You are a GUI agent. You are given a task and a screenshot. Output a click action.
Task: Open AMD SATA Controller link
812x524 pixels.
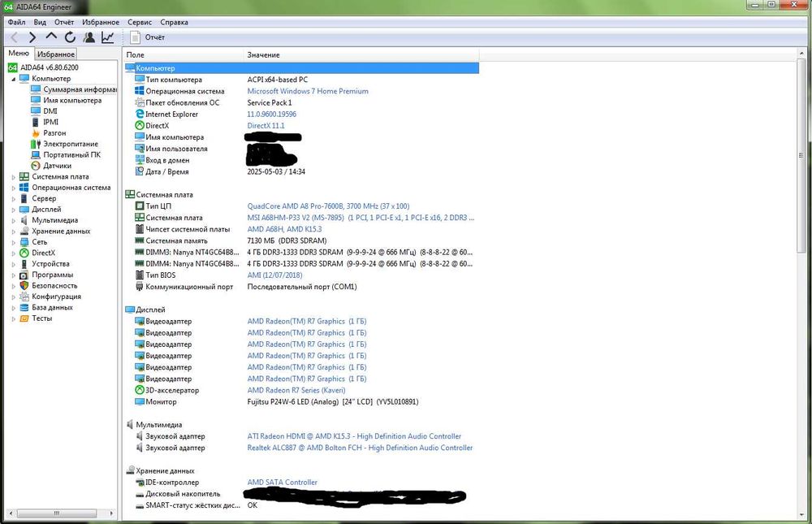283,483
